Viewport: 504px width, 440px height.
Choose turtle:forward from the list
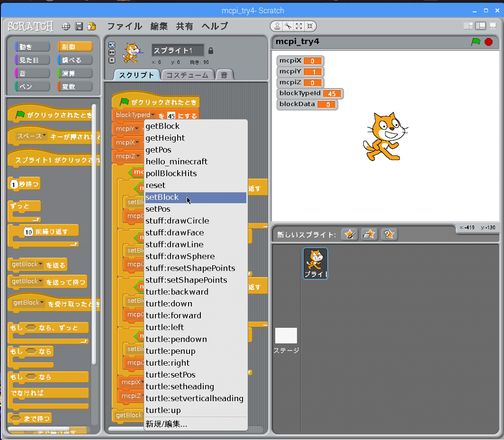195,315
